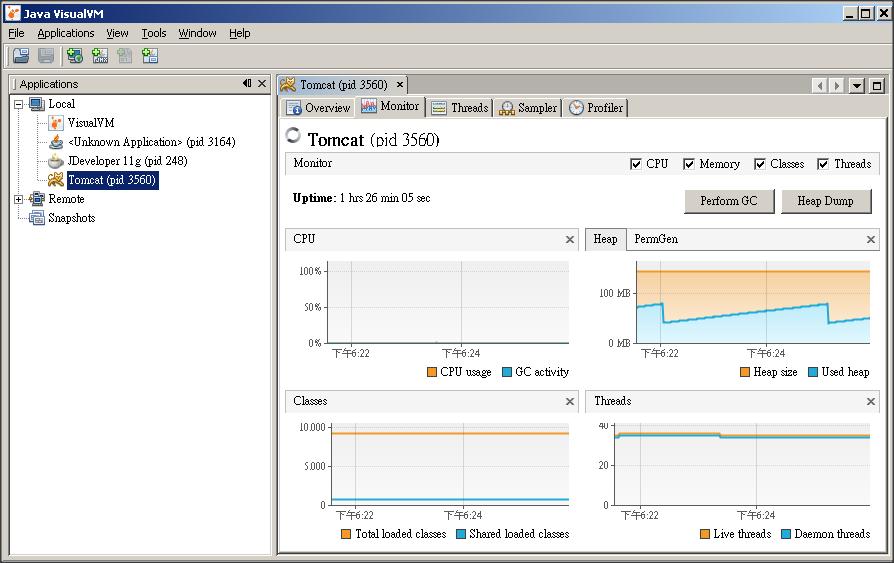
Task: Click the Threads tab icon
Action: 439,108
